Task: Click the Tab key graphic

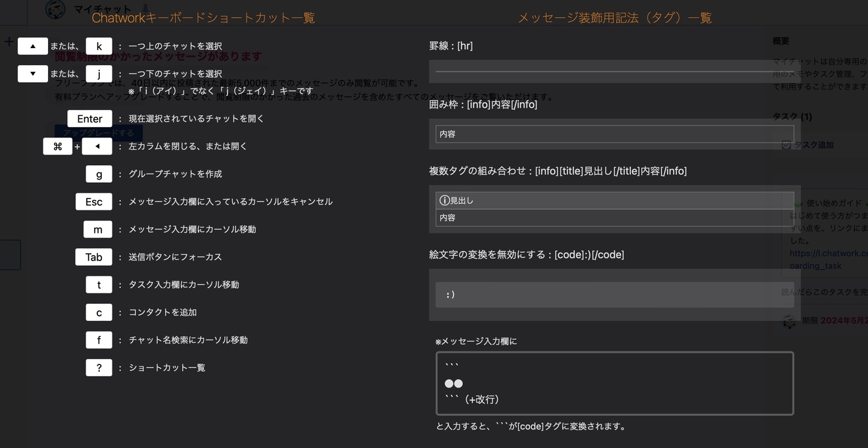Action: pos(93,257)
